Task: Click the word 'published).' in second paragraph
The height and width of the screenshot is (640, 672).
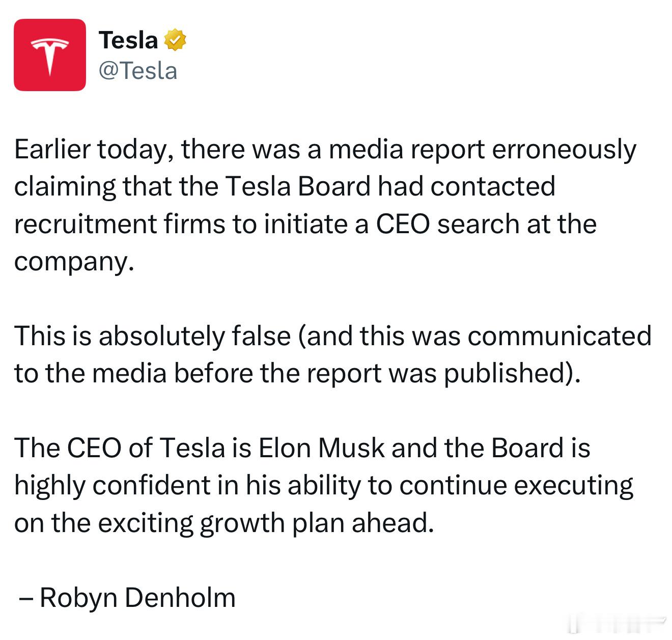Action: [x=512, y=374]
